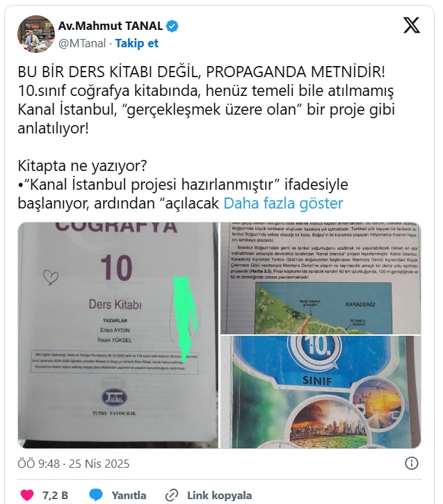
Task: Open Mahmut Tanal's profile avatar
Action: [36, 34]
